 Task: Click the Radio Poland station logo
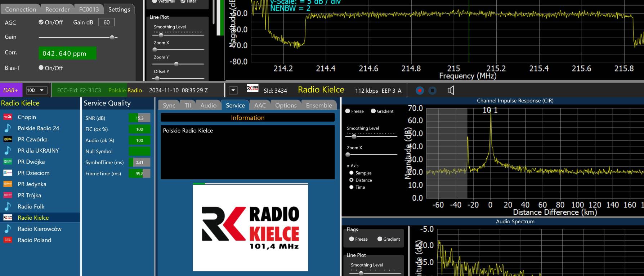point(8,240)
